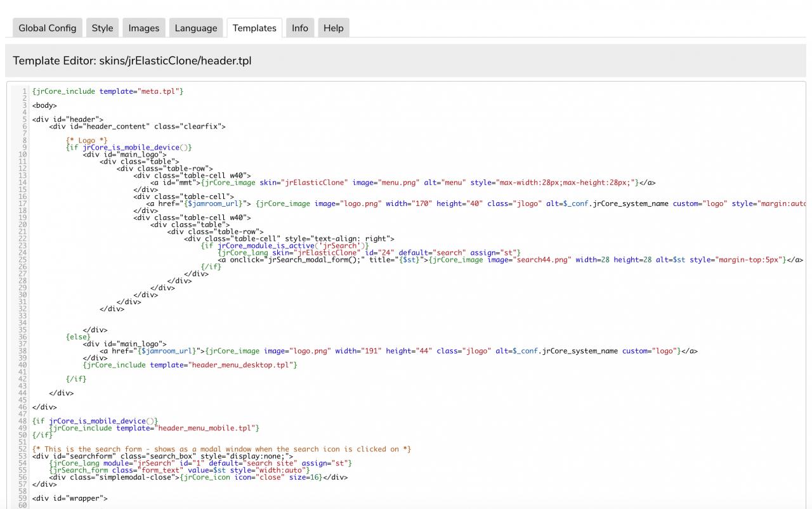Click line number 36 in the gutter

pos(23,337)
